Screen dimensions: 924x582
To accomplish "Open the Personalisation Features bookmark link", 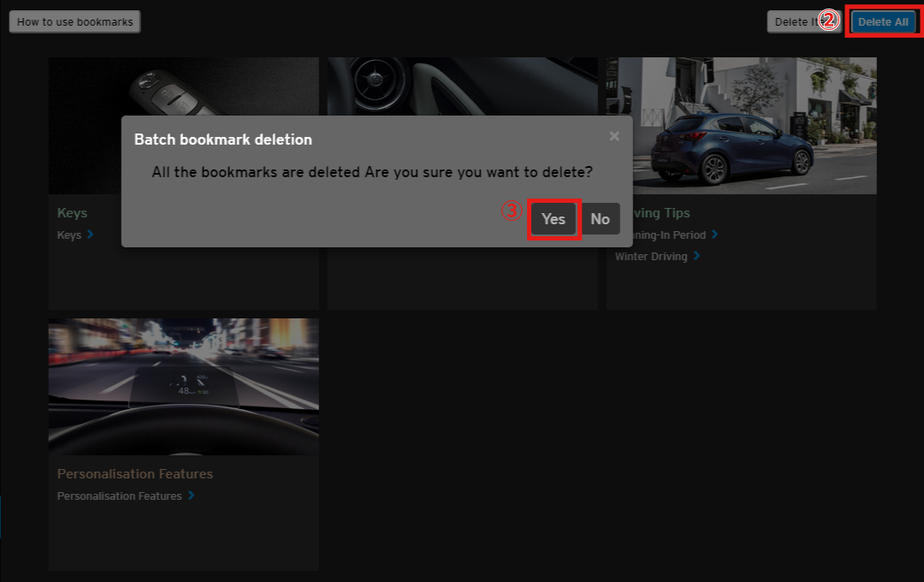I will tap(119, 496).
